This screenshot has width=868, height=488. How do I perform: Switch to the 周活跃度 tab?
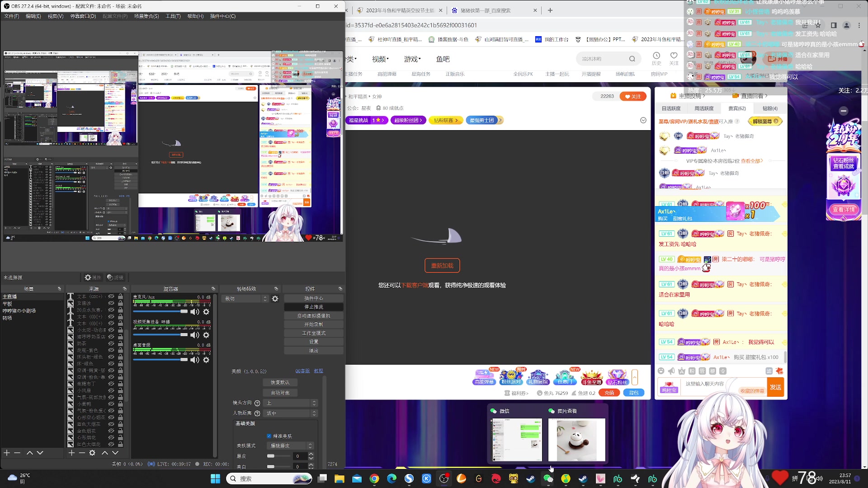click(704, 108)
